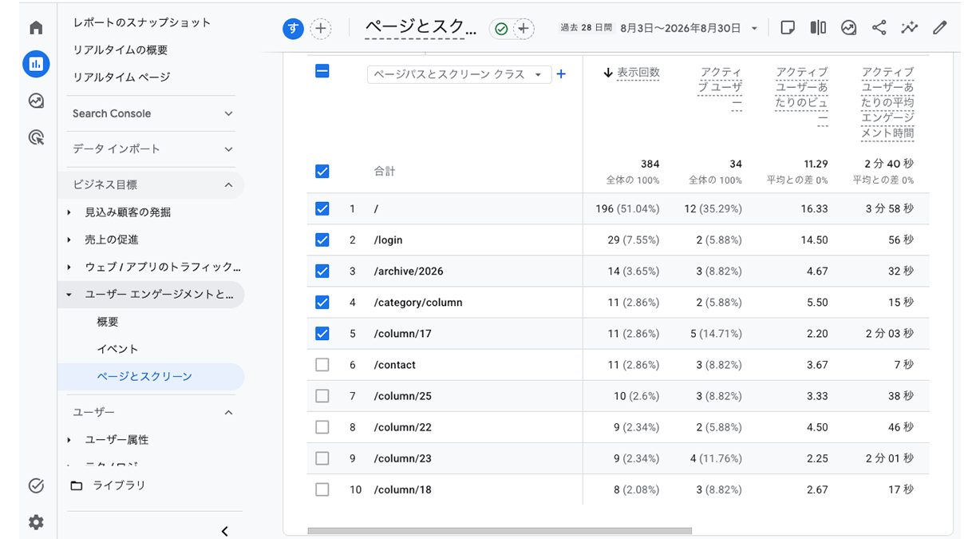
Task: Check the /contact row checkbox
Action: coord(322,364)
